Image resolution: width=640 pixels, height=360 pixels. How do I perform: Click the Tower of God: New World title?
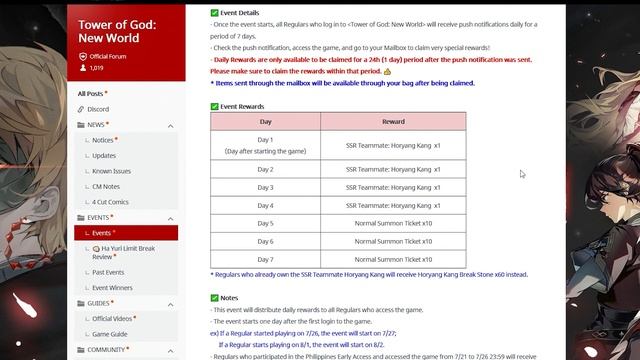click(x=117, y=31)
